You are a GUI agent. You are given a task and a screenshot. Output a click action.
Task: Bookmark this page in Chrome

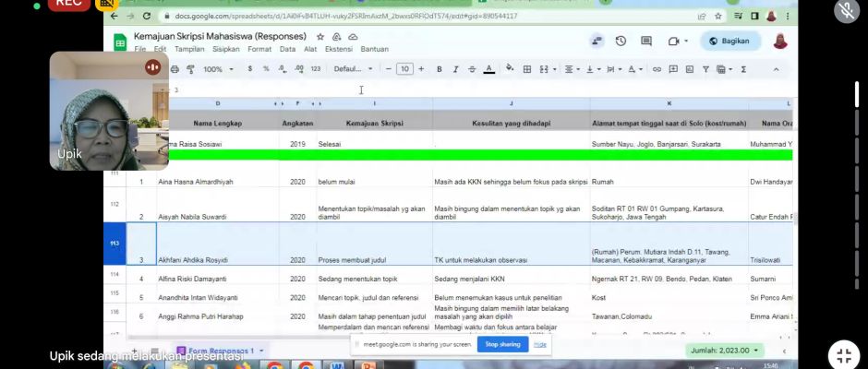[x=717, y=16]
